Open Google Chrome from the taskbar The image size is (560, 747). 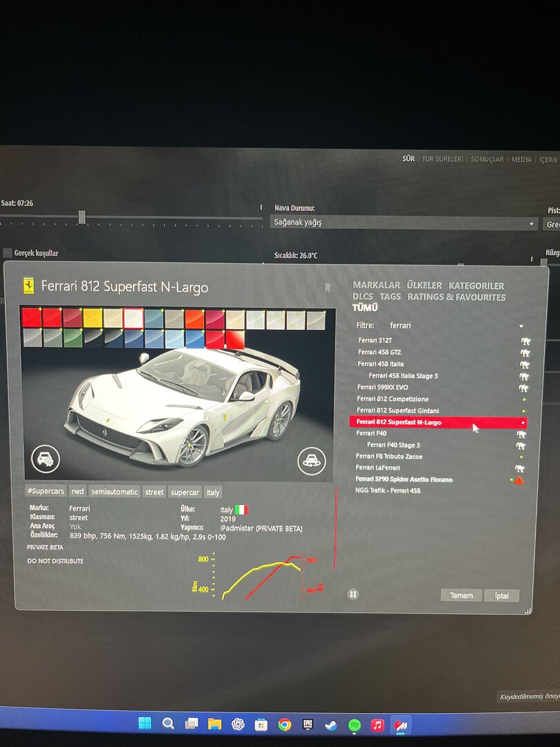(x=284, y=725)
